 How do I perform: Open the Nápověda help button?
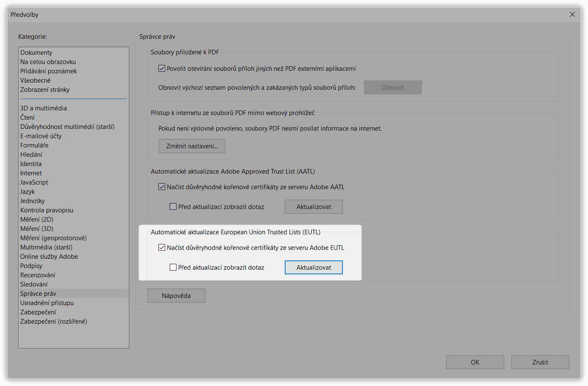pos(176,295)
